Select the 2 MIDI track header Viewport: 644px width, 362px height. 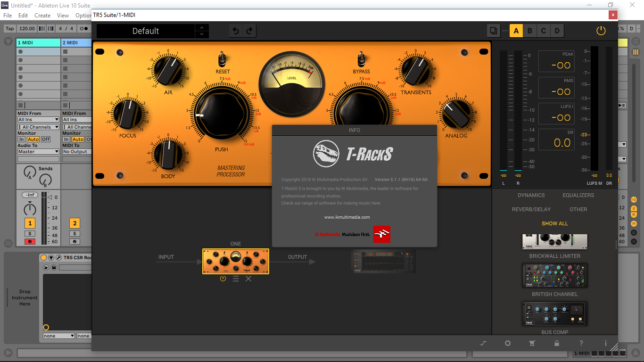tap(76, 42)
